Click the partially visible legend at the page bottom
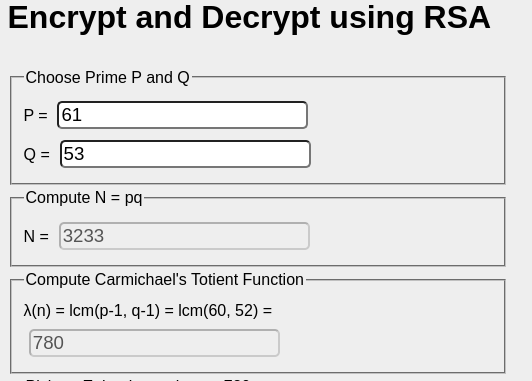The height and width of the screenshot is (381, 532). click(137, 378)
